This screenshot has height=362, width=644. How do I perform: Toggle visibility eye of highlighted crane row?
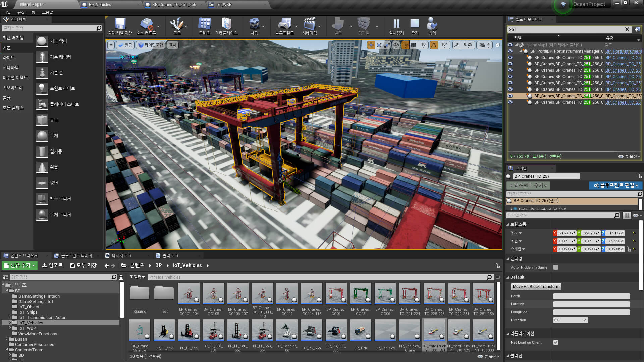tap(510, 96)
